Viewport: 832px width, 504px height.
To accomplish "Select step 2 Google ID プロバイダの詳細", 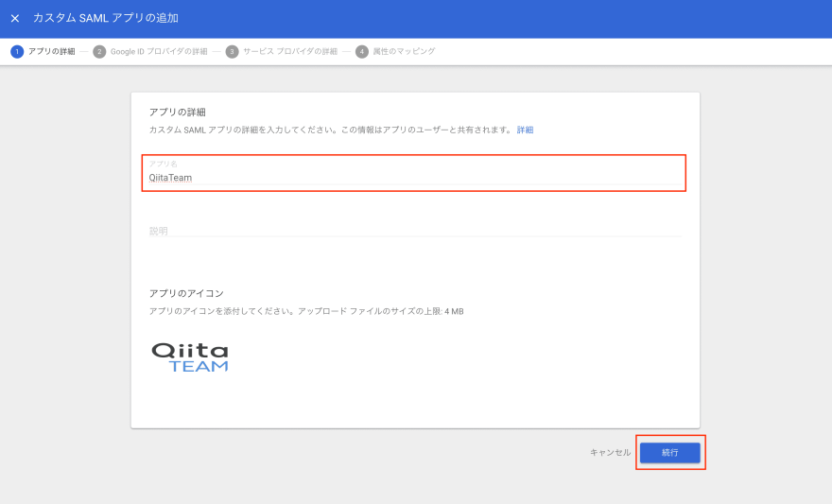I will [150, 51].
